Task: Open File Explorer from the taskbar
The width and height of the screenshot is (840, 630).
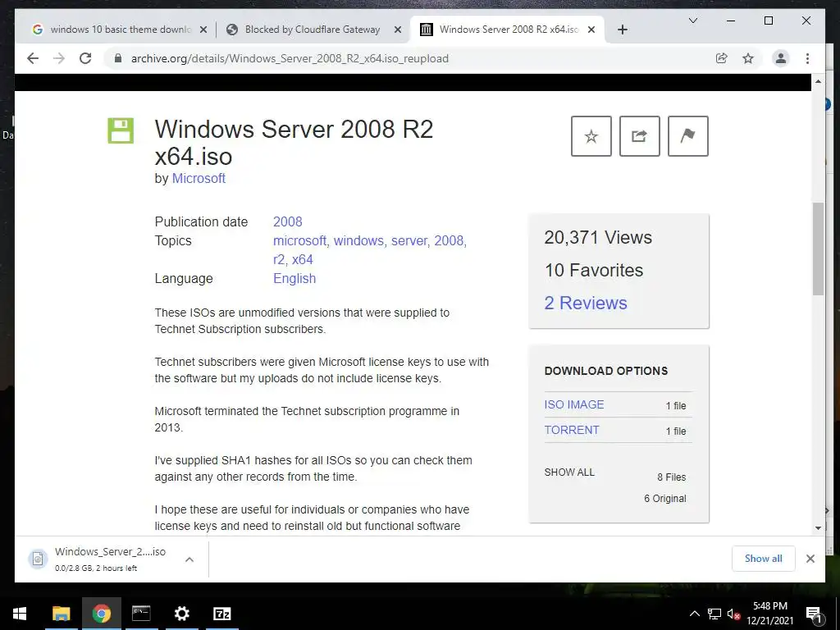Action: (x=61, y=614)
